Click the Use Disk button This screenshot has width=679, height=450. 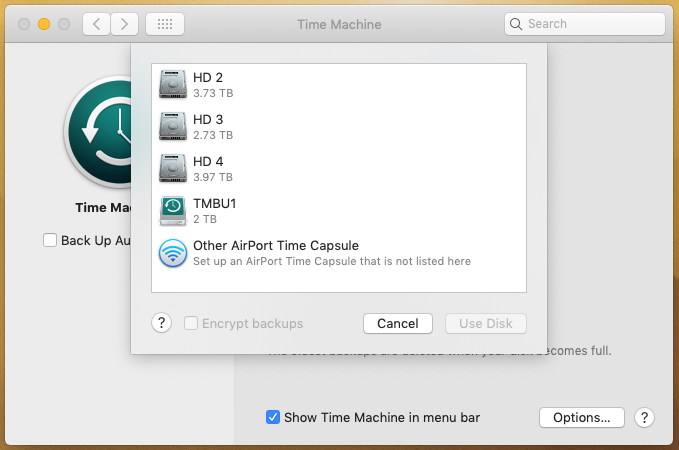coord(485,324)
